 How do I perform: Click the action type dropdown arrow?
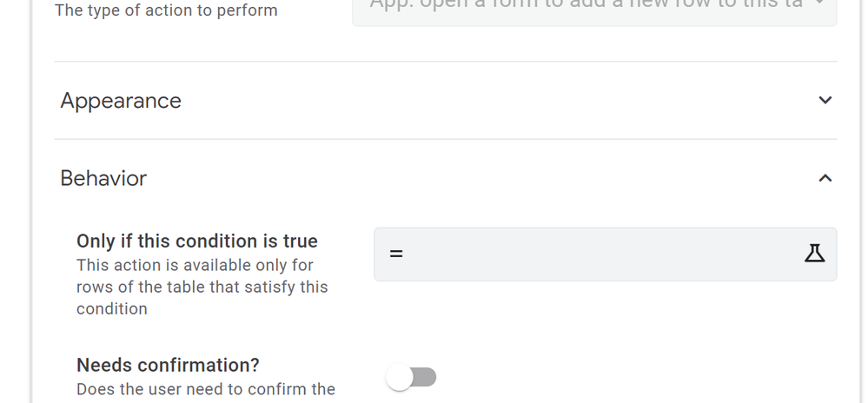coord(819,4)
